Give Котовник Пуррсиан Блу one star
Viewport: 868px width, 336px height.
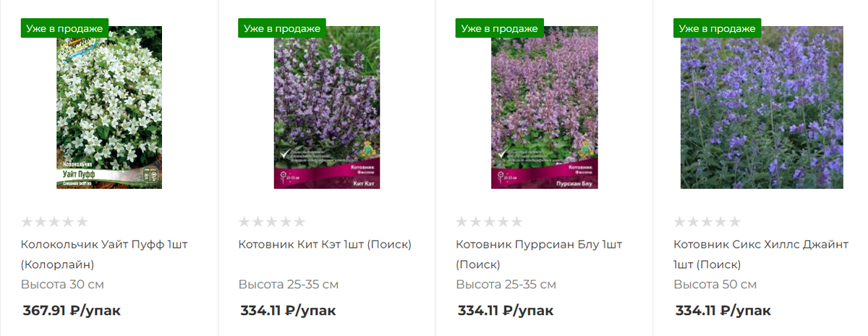462,222
